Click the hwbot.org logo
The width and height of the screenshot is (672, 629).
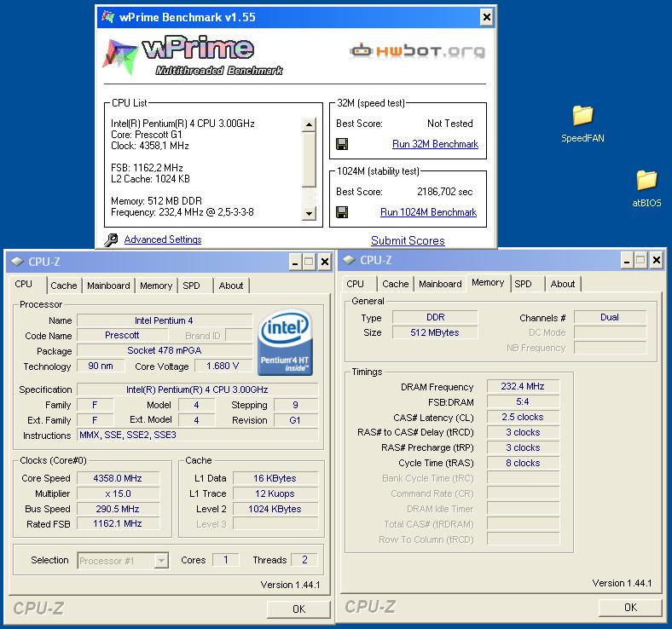[x=417, y=51]
